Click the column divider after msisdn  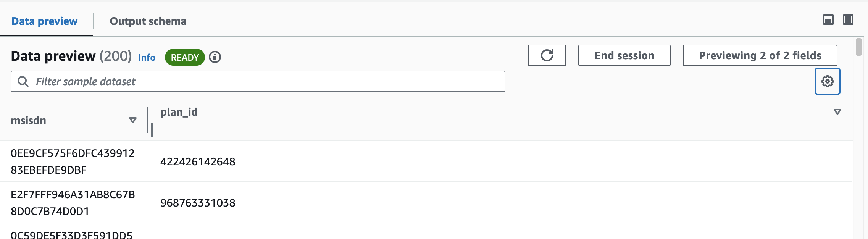coord(148,120)
